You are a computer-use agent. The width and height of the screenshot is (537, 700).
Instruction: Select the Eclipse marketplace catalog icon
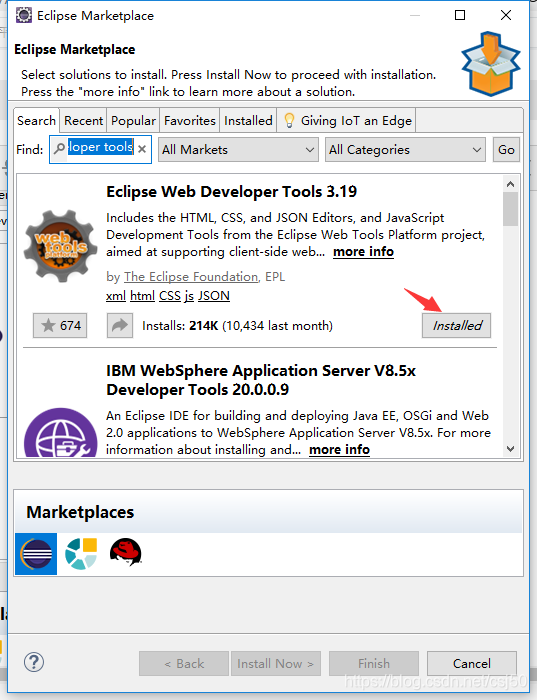(36, 554)
